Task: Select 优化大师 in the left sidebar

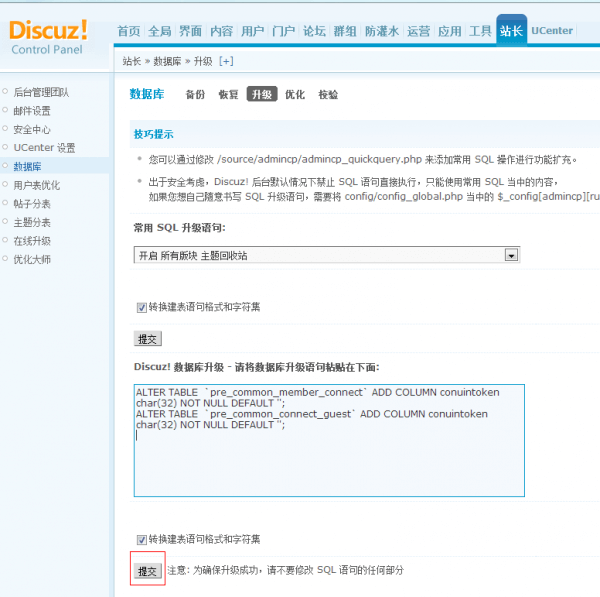Action: pyautogui.click(x=32, y=259)
